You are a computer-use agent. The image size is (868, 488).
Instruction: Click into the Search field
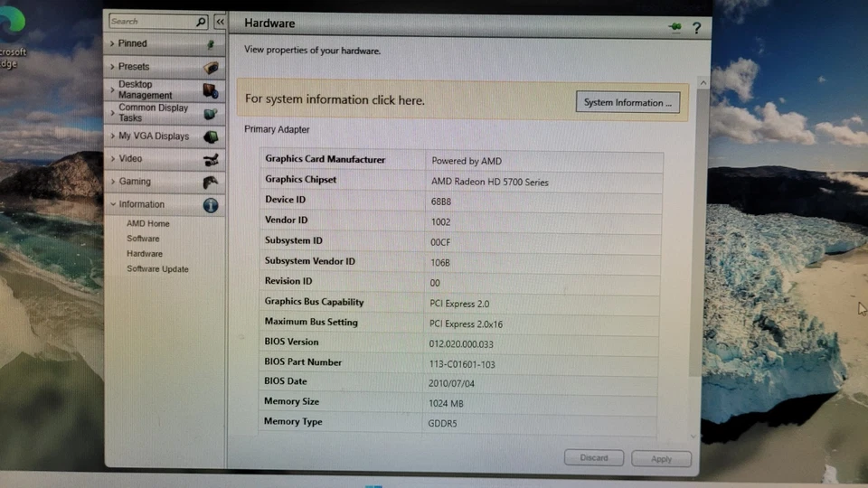(152, 22)
